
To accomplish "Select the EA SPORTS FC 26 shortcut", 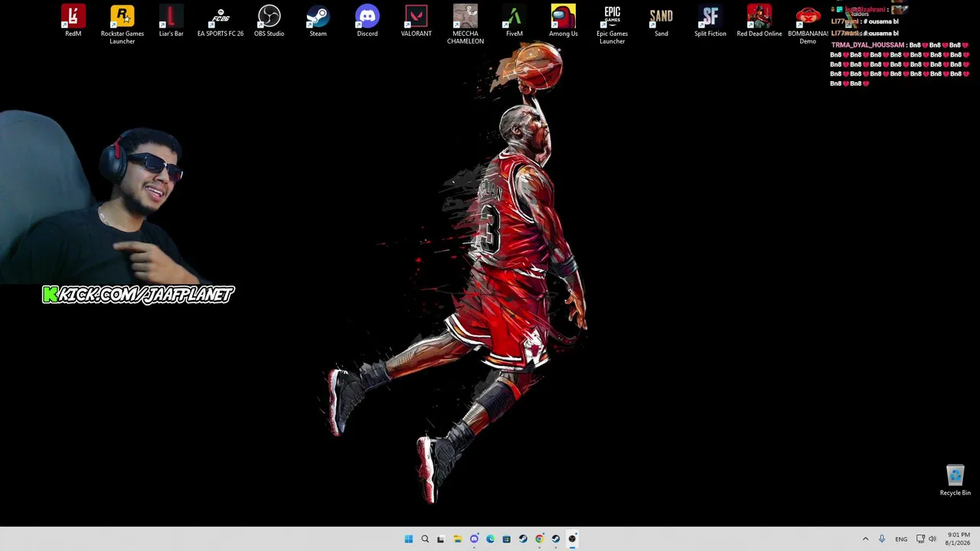I will click(x=220, y=21).
